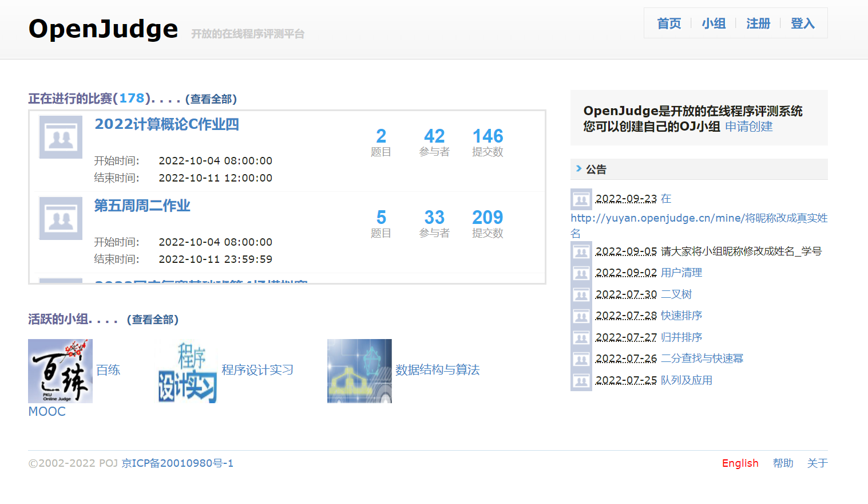
Task: Click submission count 209
Action: (x=487, y=218)
